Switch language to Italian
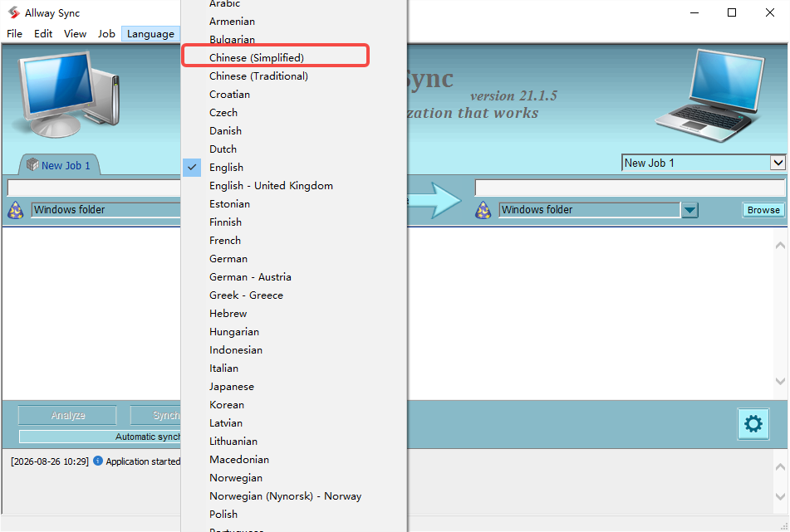This screenshot has width=790, height=532. coord(294,368)
